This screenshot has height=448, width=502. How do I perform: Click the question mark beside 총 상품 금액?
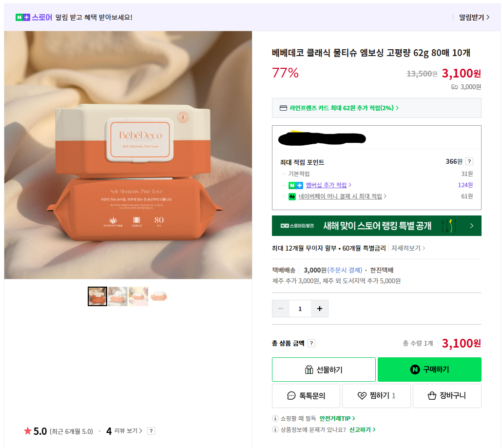[x=311, y=343]
